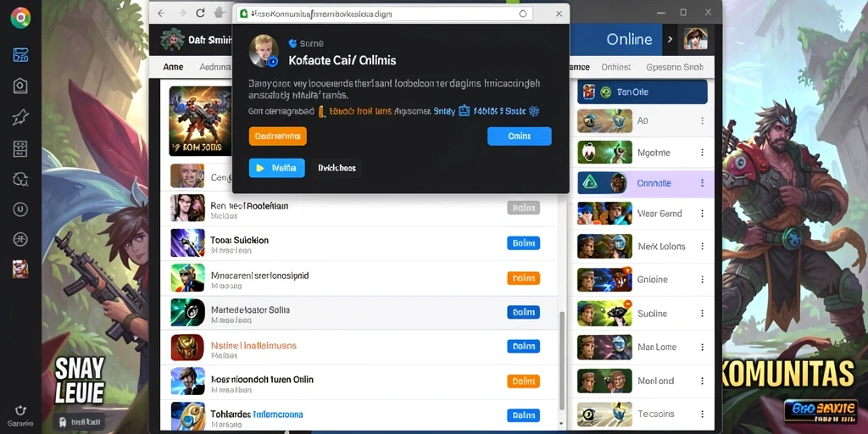Follow the blue Snidy link in the popup
Image resolution: width=868 pixels, height=434 pixels.
click(x=444, y=111)
